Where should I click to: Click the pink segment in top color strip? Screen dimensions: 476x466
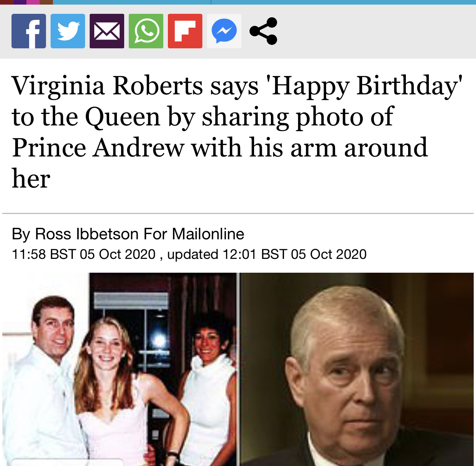tap(33, 2)
